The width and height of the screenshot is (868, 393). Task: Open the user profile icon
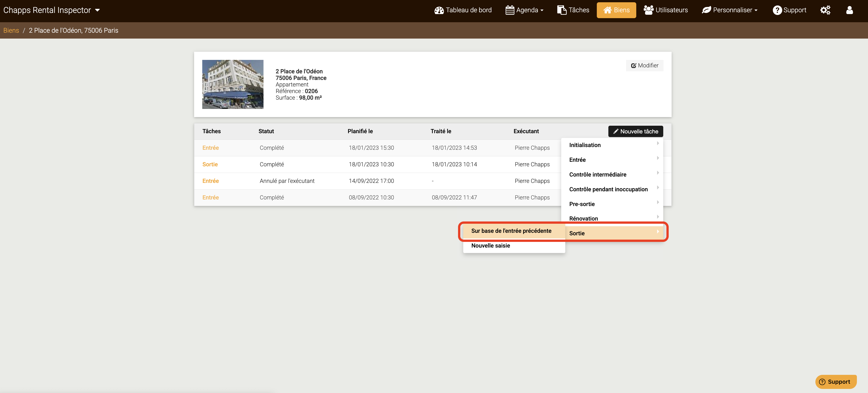(x=849, y=10)
